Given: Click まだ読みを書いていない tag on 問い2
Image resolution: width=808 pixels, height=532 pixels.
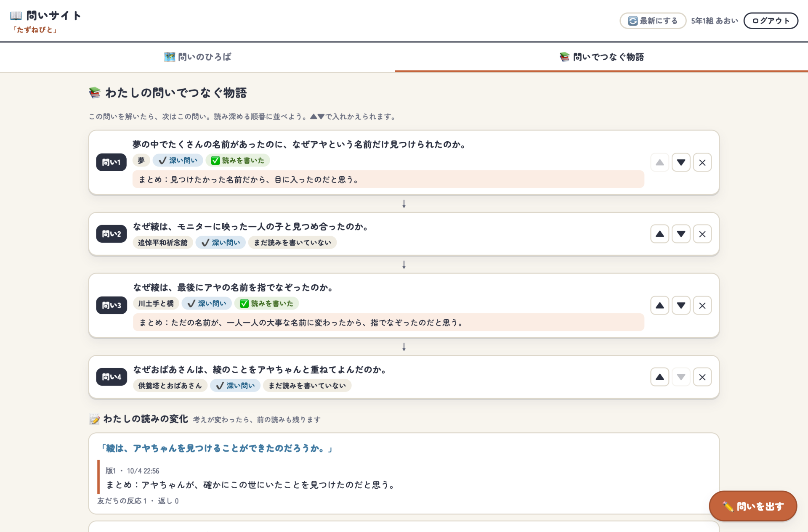Looking at the screenshot, I should click(292, 243).
